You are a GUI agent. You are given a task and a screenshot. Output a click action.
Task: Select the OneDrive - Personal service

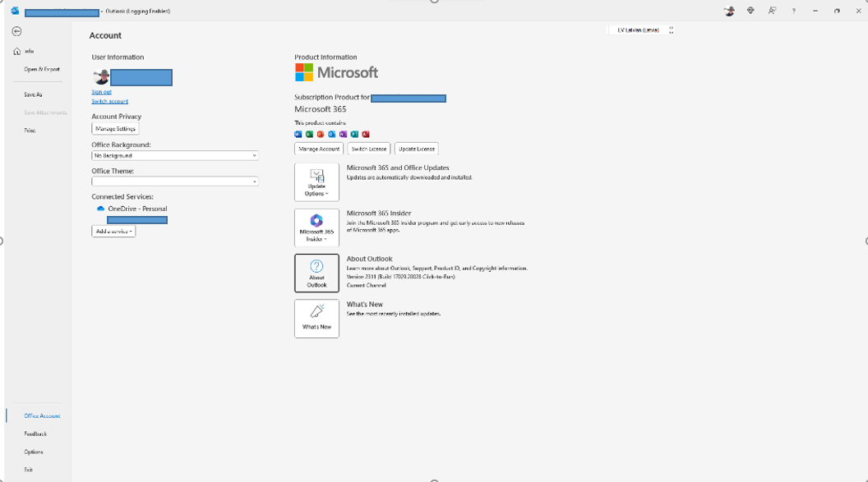pyautogui.click(x=137, y=209)
